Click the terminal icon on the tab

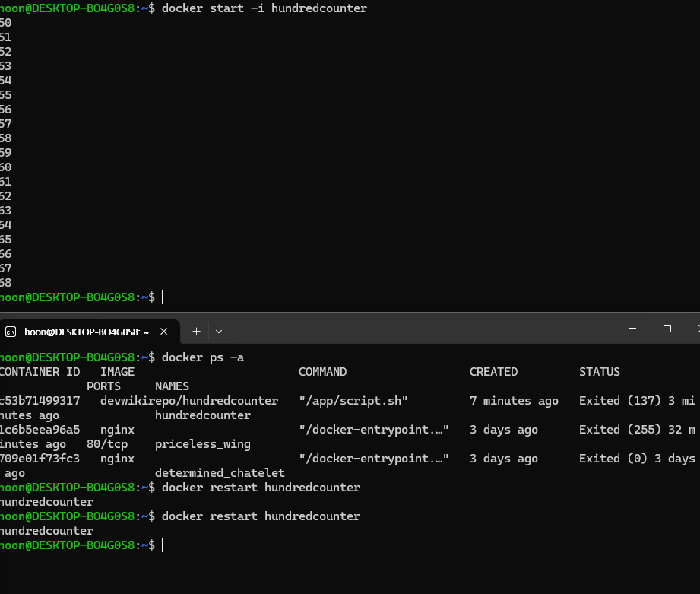(11, 332)
